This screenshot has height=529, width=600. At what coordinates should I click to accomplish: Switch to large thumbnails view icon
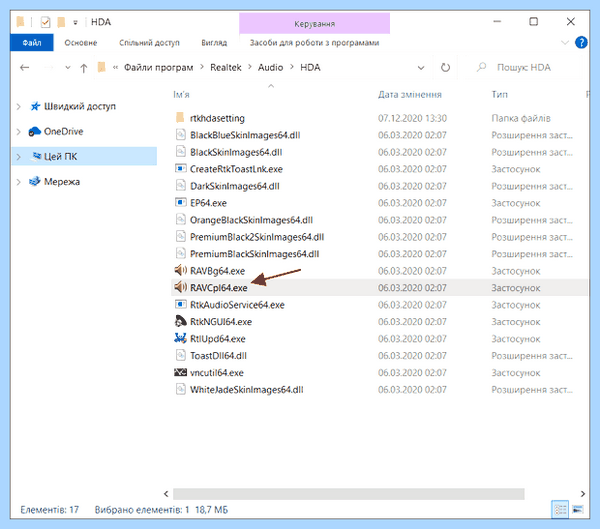[x=577, y=509]
